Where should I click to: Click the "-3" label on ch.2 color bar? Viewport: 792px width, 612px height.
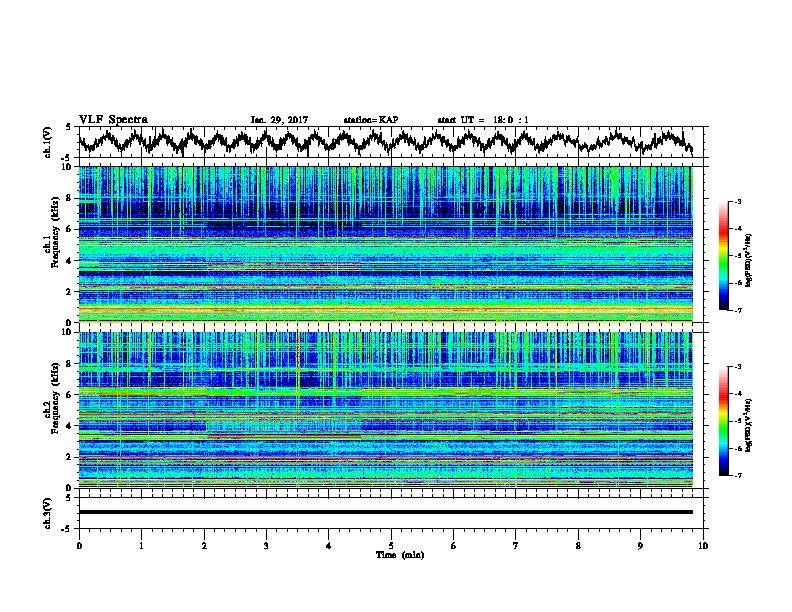click(x=737, y=367)
